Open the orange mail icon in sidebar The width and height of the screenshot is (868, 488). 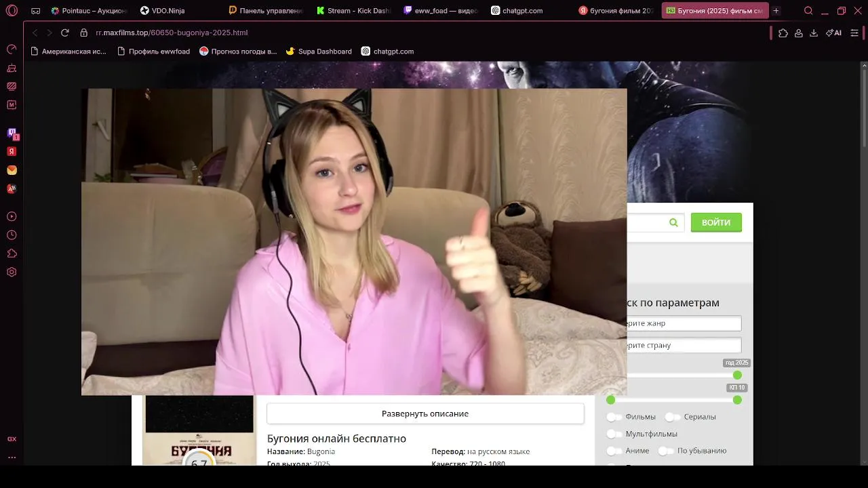12,170
